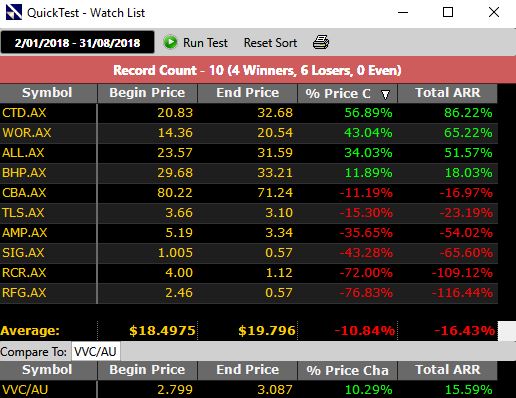Click the -23.19% Total ARR cell

point(466,213)
